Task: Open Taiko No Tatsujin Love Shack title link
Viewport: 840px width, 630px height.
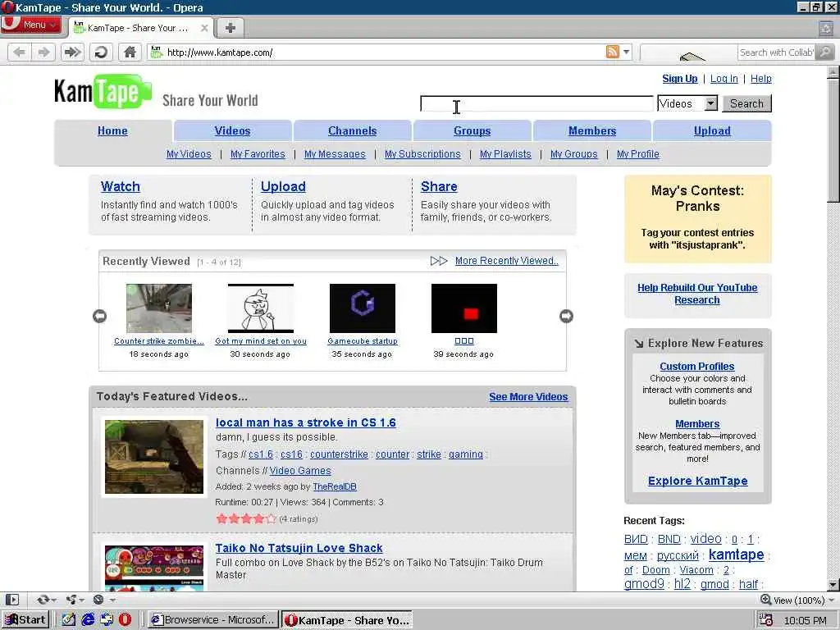Action: point(299,548)
